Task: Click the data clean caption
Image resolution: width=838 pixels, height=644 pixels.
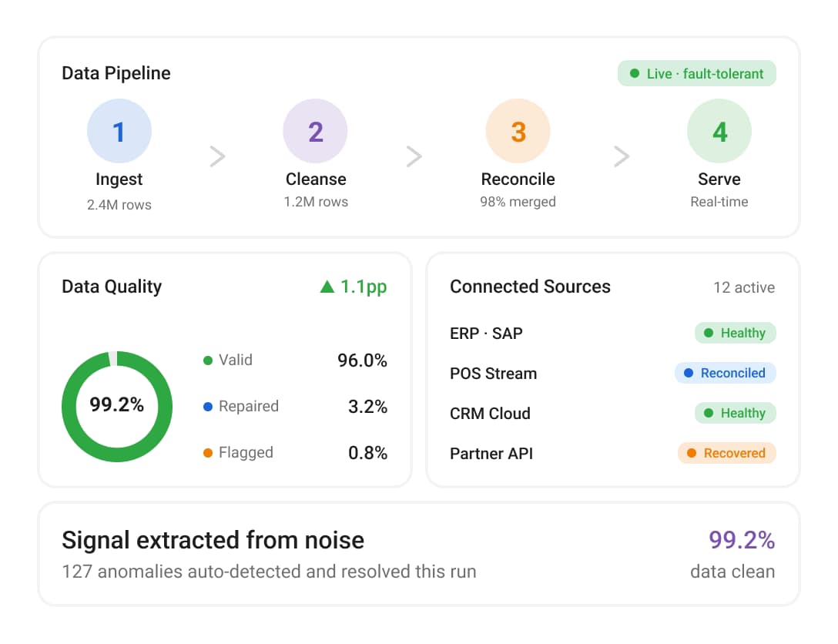Action: click(x=732, y=572)
